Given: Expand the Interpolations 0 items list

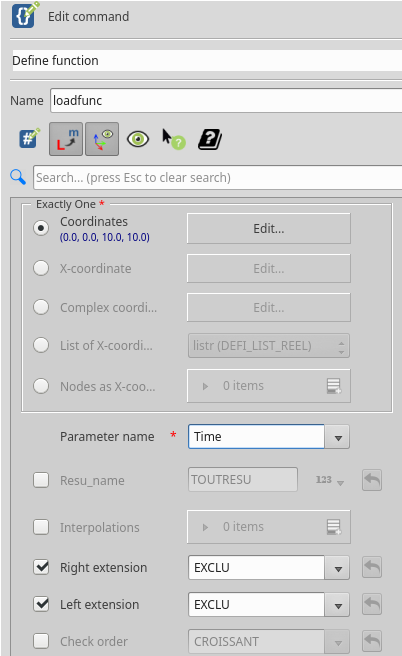Looking at the screenshot, I should pos(205,527).
